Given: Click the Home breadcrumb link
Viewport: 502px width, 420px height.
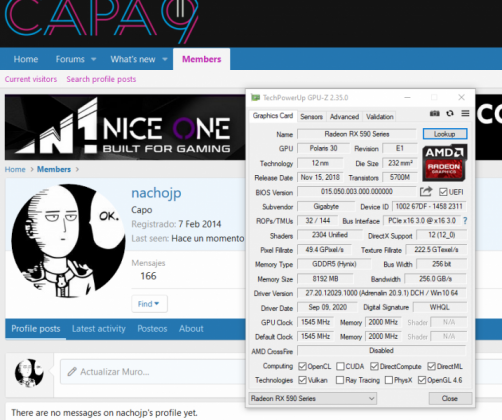Looking at the screenshot, I should (15, 169).
